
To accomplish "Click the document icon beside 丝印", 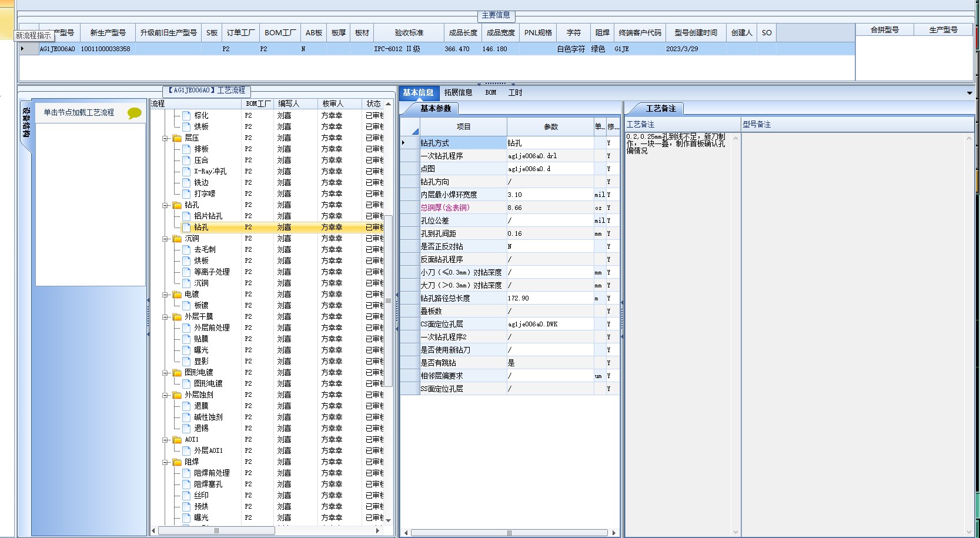I will pos(186,496).
